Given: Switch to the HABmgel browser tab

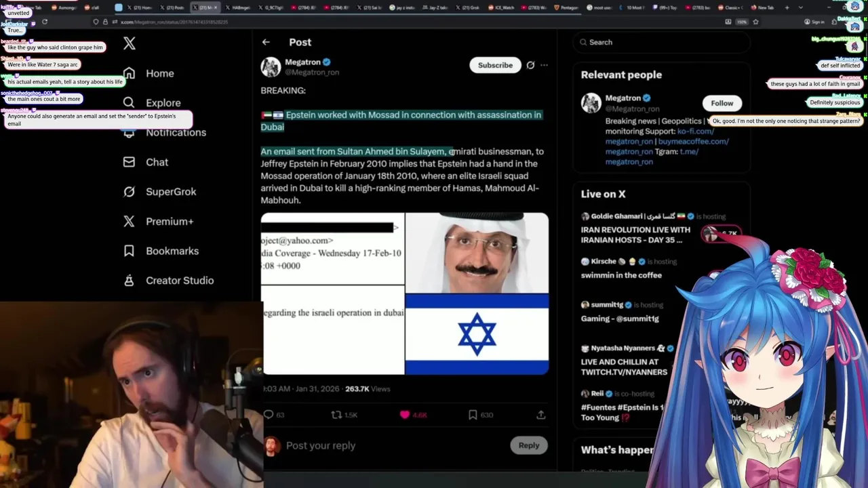Looking at the screenshot, I should [x=239, y=7].
